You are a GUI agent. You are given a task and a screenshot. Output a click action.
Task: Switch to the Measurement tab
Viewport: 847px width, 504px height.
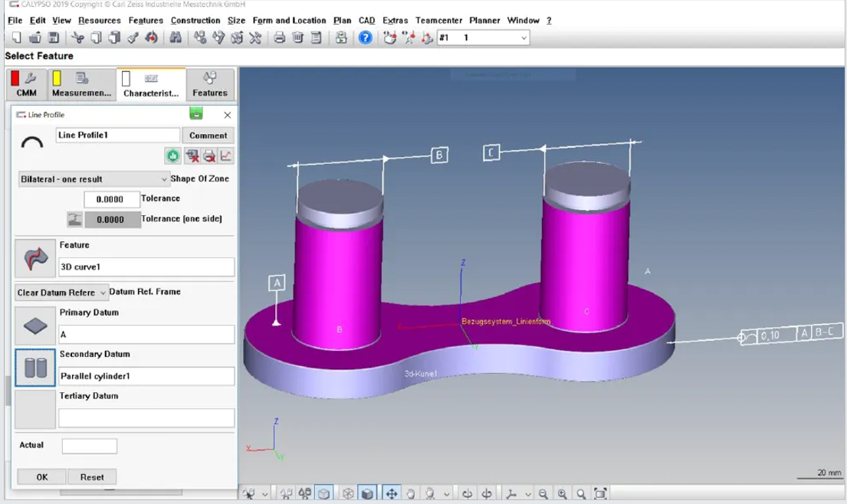click(x=81, y=84)
